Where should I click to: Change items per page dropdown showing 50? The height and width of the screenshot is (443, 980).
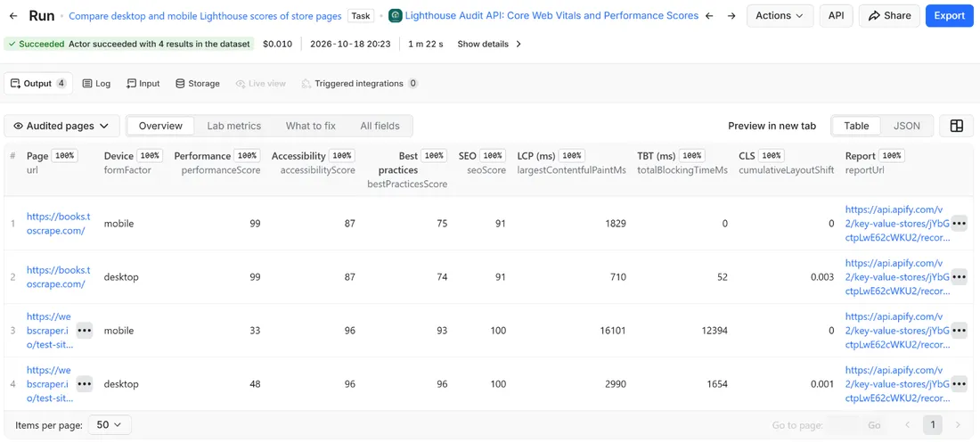110,425
